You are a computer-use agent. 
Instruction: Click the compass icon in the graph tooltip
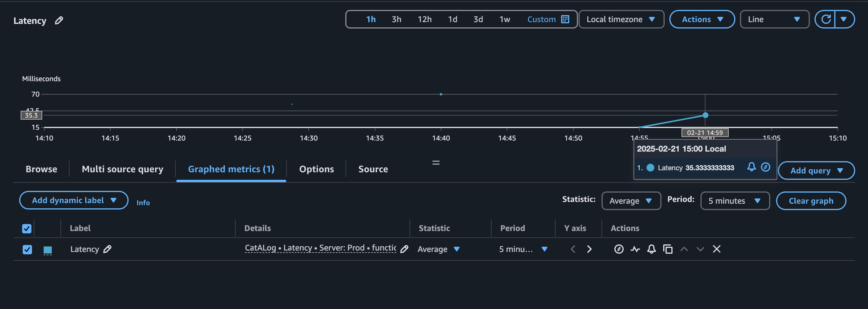(766, 167)
